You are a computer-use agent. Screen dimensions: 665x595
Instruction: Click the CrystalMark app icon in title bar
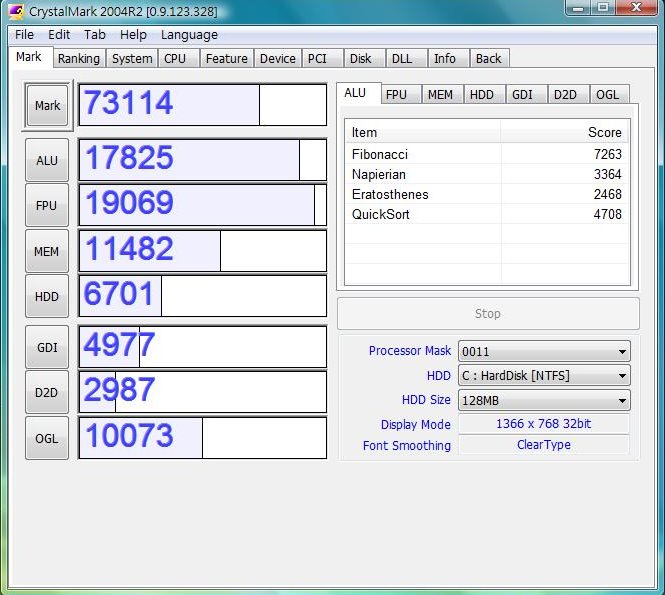click(x=15, y=11)
